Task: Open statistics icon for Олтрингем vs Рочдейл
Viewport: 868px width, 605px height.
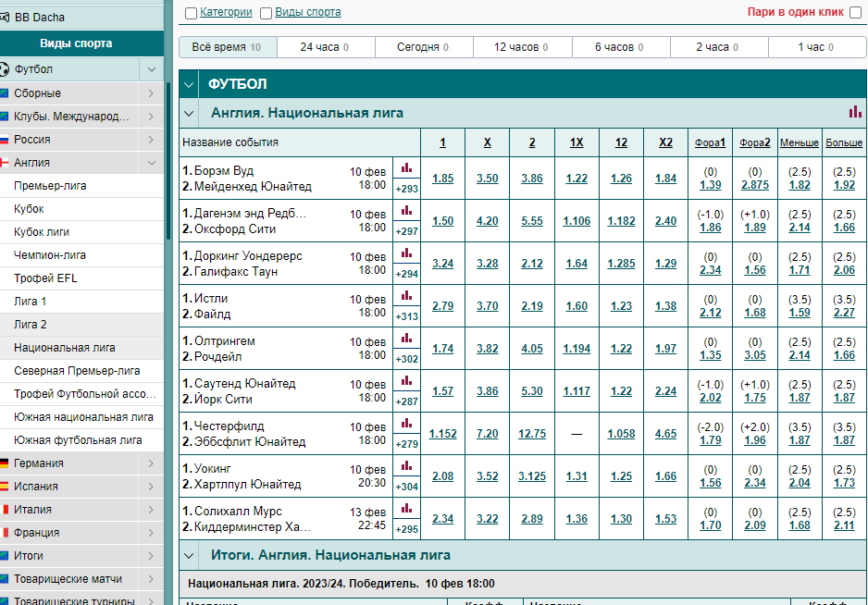Action: (x=406, y=338)
